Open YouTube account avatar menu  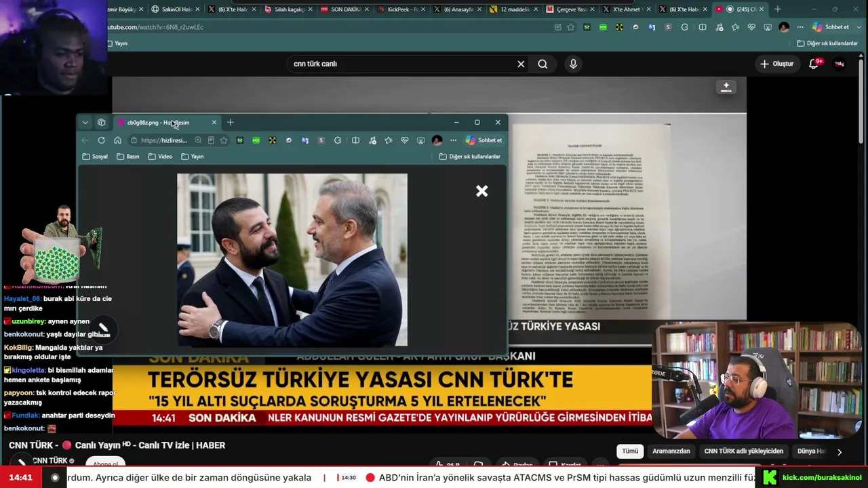[840, 64]
